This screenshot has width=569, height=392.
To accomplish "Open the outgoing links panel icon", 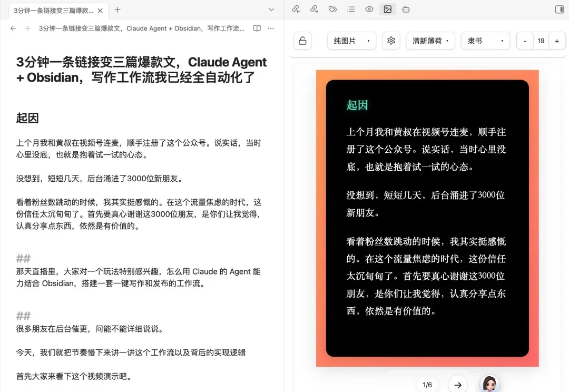I will pyautogui.click(x=314, y=9).
